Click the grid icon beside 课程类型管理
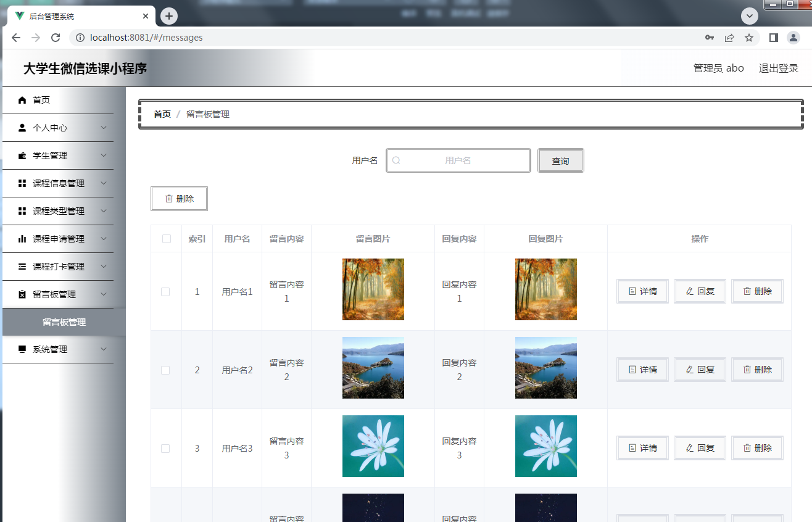812x522 pixels. pyautogui.click(x=22, y=211)
